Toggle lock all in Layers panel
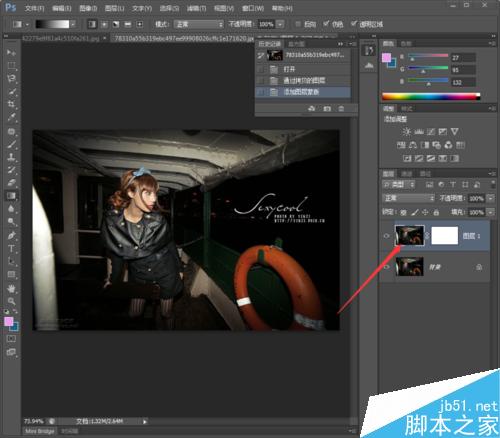The height and width of the screenshot is (438, 500). point(436,212)
